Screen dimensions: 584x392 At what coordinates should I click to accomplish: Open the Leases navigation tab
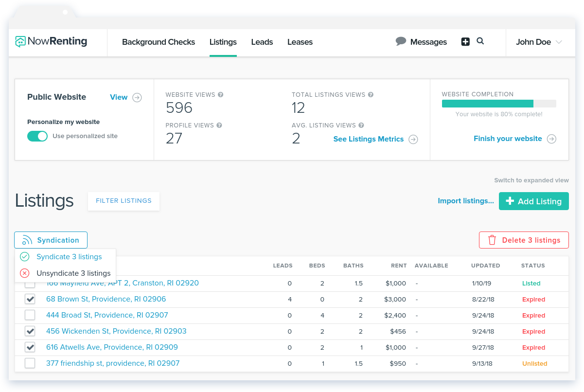tap(300, 42)
